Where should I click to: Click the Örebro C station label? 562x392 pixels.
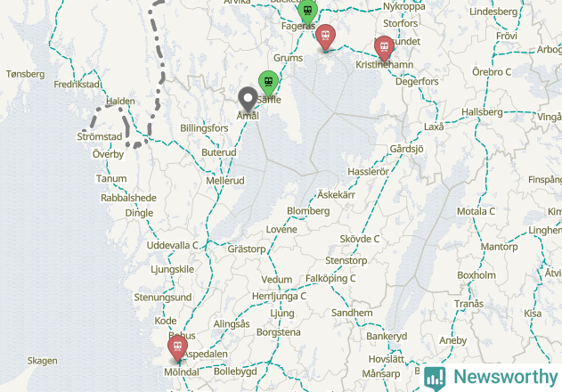[492, 72]
